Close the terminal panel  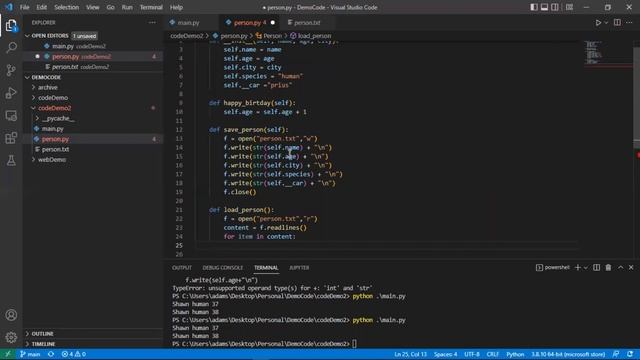(631, 268)
